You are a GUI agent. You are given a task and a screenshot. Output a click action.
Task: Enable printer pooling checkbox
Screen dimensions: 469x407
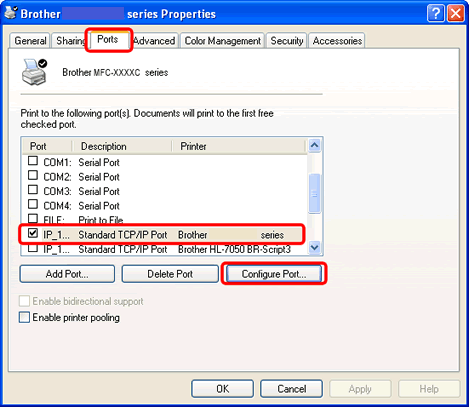(x=24, y=317)
